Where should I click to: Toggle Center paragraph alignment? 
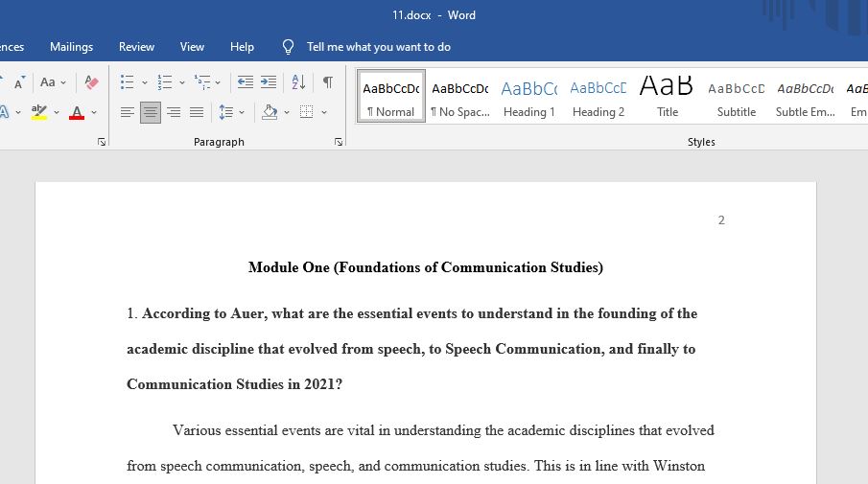pos(150,112)
